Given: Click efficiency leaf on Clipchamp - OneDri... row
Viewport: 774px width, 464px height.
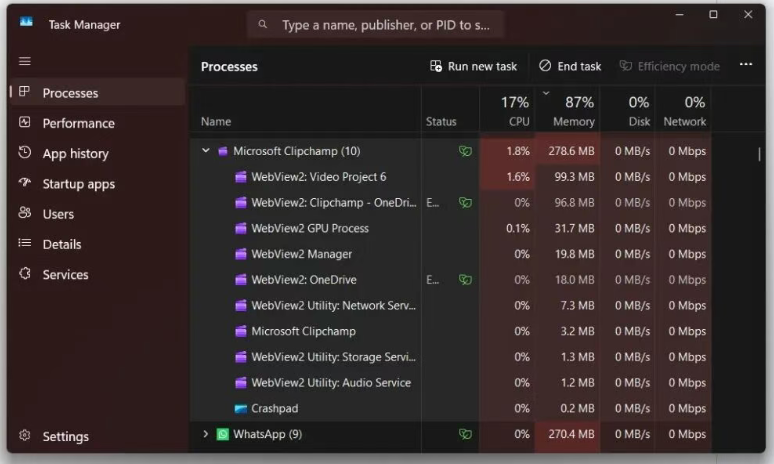Looking at the screenshot, I should click(x=465, y=202).
